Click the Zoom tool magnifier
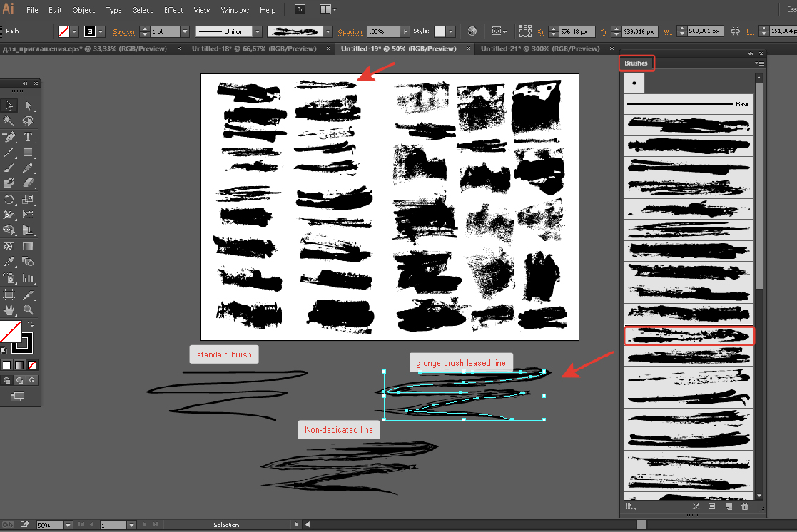Viewport: 797px width, 532px height. (29, 310)
